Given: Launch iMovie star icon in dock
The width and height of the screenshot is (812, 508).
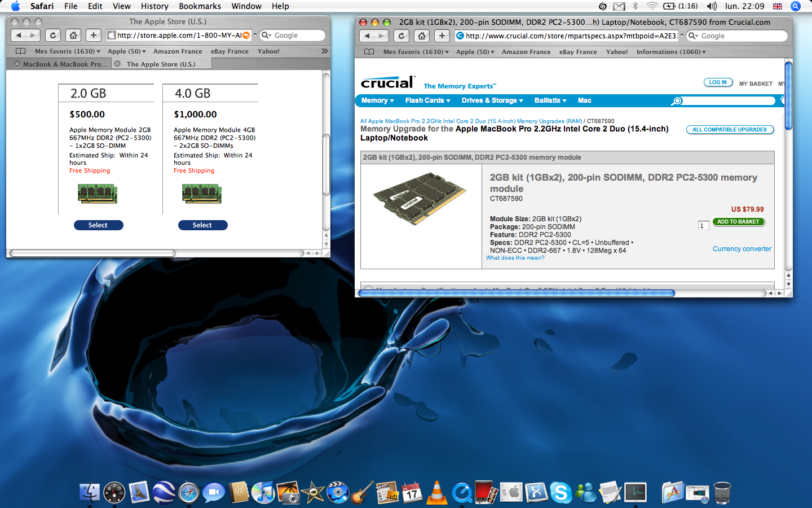Looking at the screenshot, I should 313,492.
